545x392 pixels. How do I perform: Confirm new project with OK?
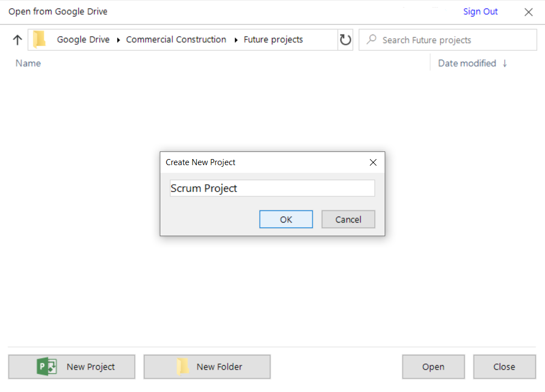[x=286, y=219]
